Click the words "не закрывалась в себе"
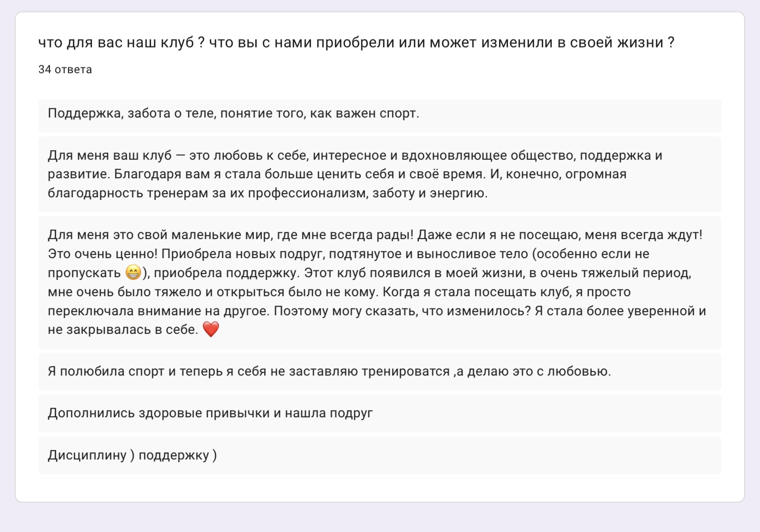Image resolution: width=760 pixels, height=532 pixels. [122, 330]
